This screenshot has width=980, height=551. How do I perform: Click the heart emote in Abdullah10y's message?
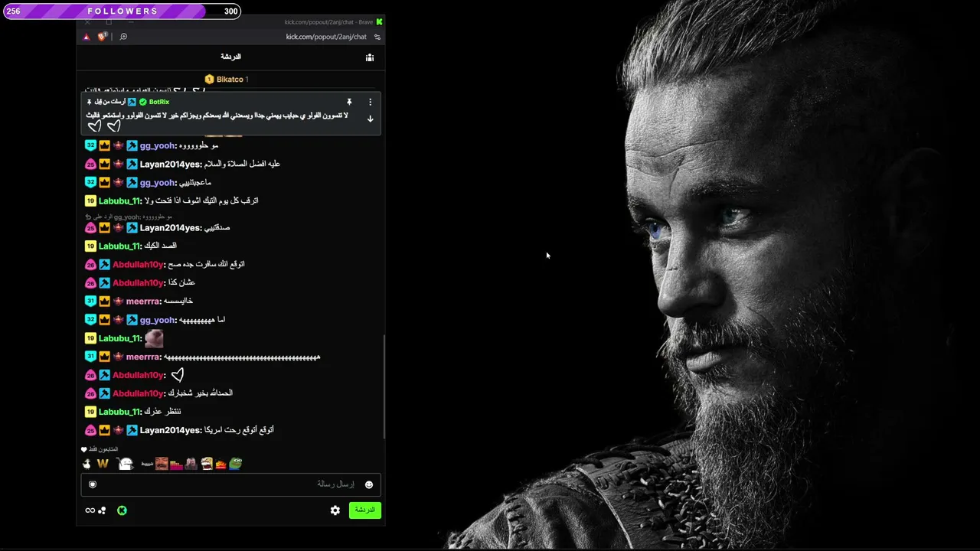pyautogui.click(x=177, y=375)
